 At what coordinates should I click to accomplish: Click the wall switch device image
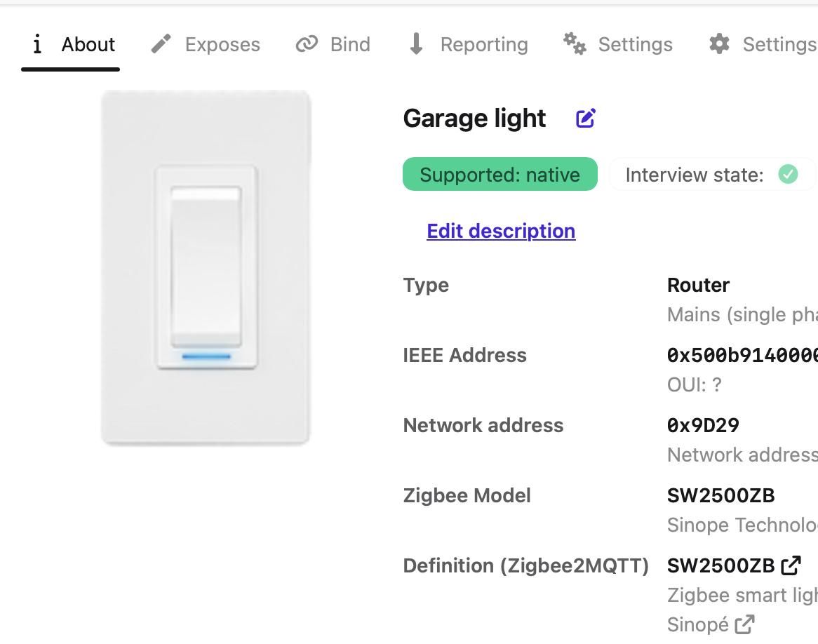click(206, 267)
